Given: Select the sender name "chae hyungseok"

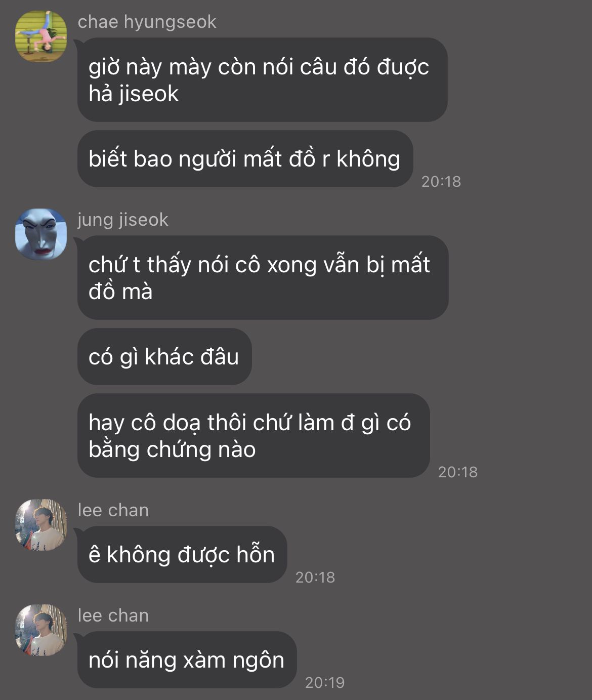Looking at the screenshot, I should click(x=147, y=22).
